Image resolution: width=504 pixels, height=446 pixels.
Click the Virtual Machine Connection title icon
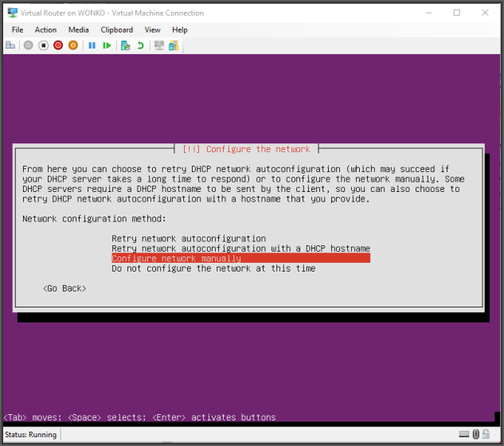point(13,13)
